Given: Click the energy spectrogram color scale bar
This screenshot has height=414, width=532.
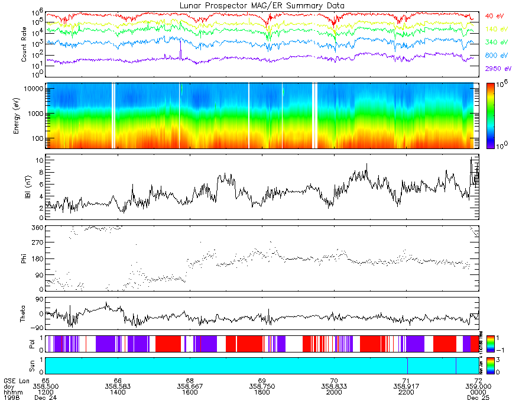Looking at the screenshot, I should click(490, 116).
